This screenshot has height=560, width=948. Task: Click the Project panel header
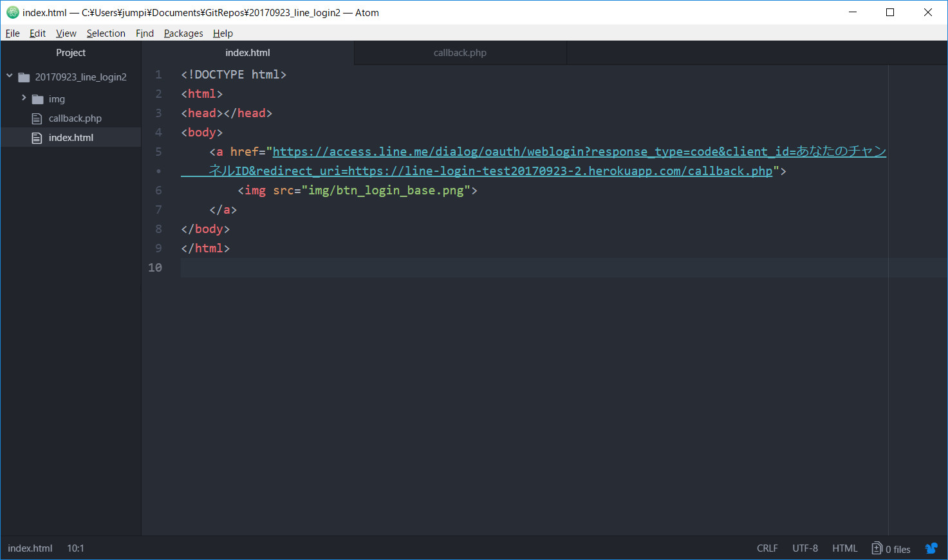coord(71,53)
